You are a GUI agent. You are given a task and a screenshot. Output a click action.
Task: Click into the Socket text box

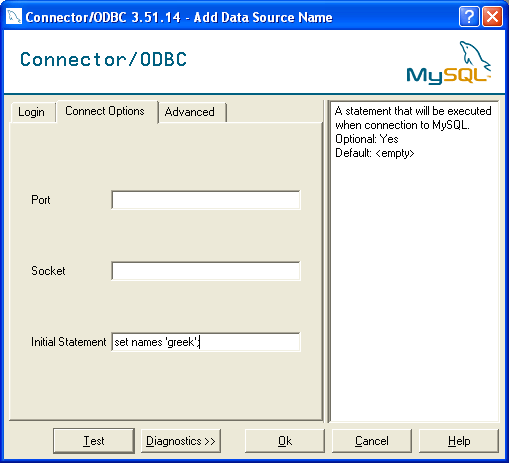tap(206, 271)
